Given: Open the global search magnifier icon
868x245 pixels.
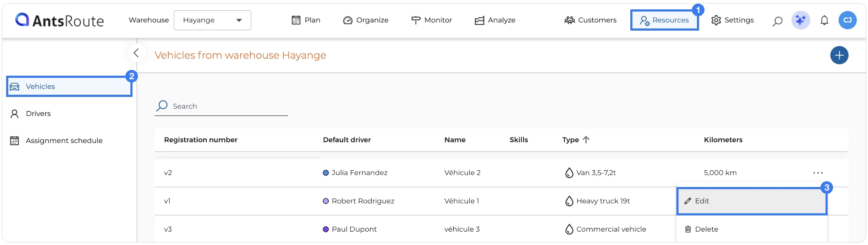Looking at the screenshot, I should point(777,21).
